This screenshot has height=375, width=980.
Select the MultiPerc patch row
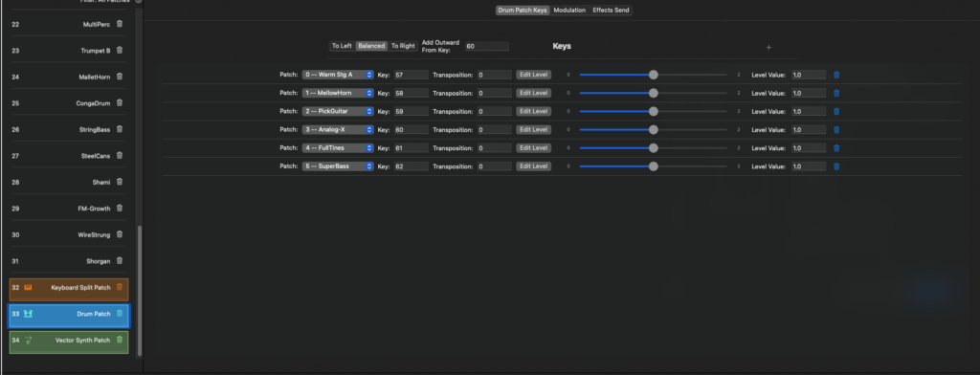[x=69, y=24]
